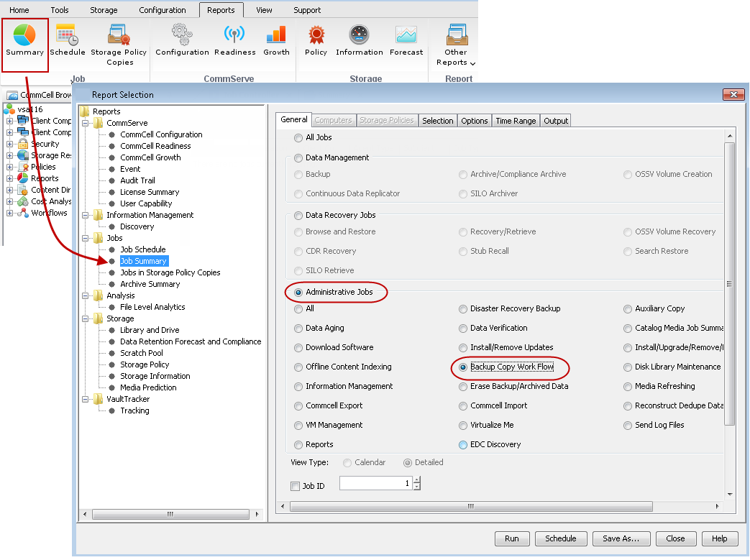The image size is (750, 560).
Task: Switch to the Configuration ribbon tab
Action: pos(162,10)
